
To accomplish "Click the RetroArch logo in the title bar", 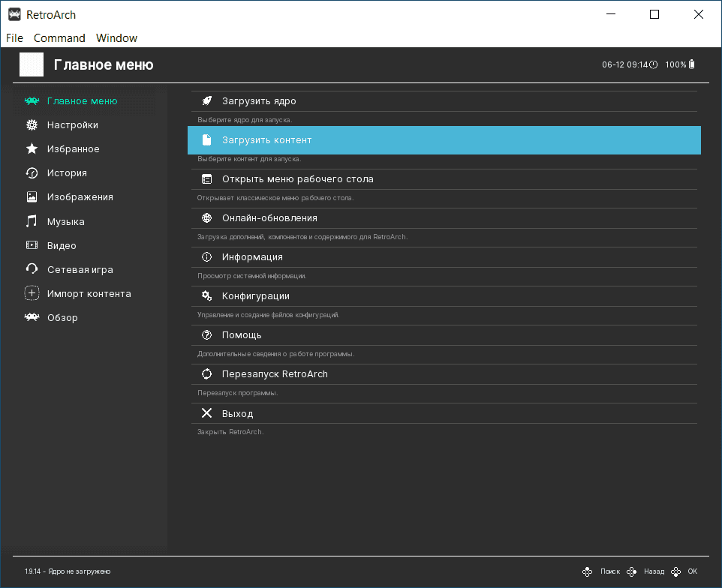I will [x=14, y=15].
